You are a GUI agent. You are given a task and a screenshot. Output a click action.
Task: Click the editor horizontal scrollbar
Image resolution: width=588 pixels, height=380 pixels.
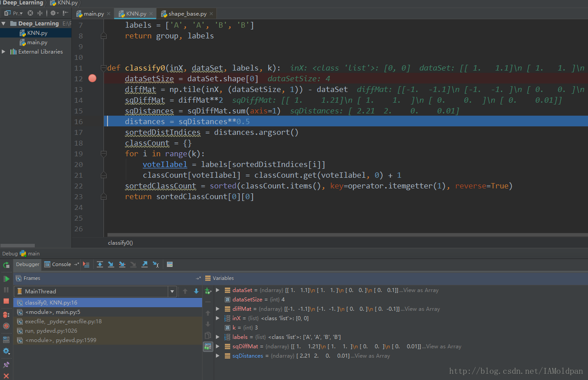pos(348,234)
